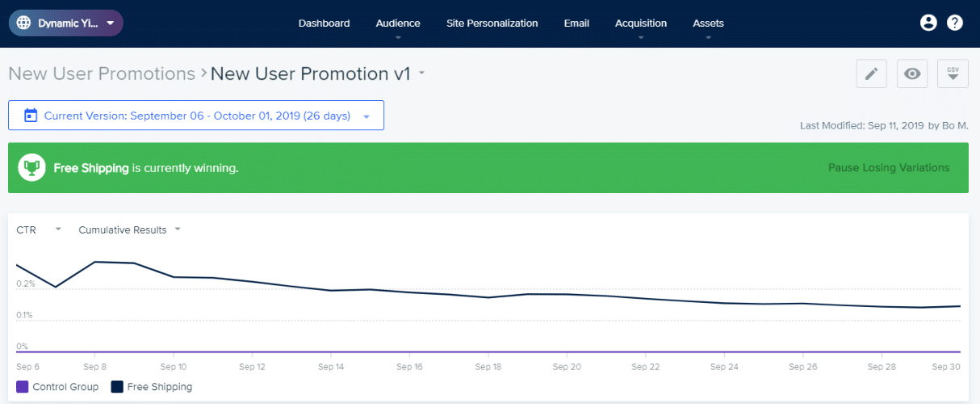Image resolution: width=980 pixels, height=404 pixels.
Task: Click the calendar icon in date selector
Action: point(31,116)
